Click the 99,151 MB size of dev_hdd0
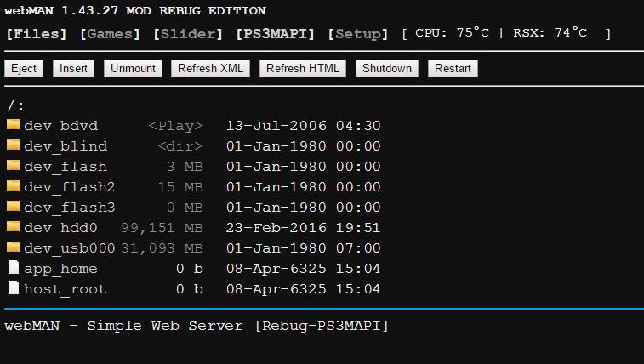This screenshot has height=364, width=644. click(x=162, y=228)
